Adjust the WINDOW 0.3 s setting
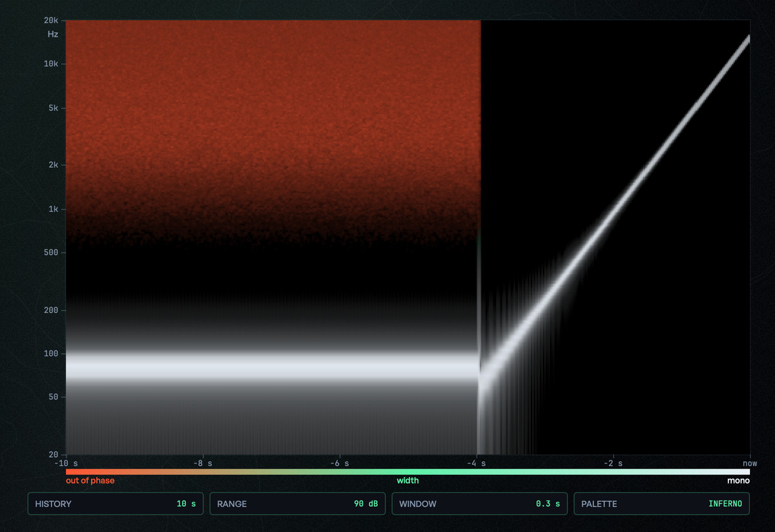Screen dimensions: 775x532 click(480, 504)
